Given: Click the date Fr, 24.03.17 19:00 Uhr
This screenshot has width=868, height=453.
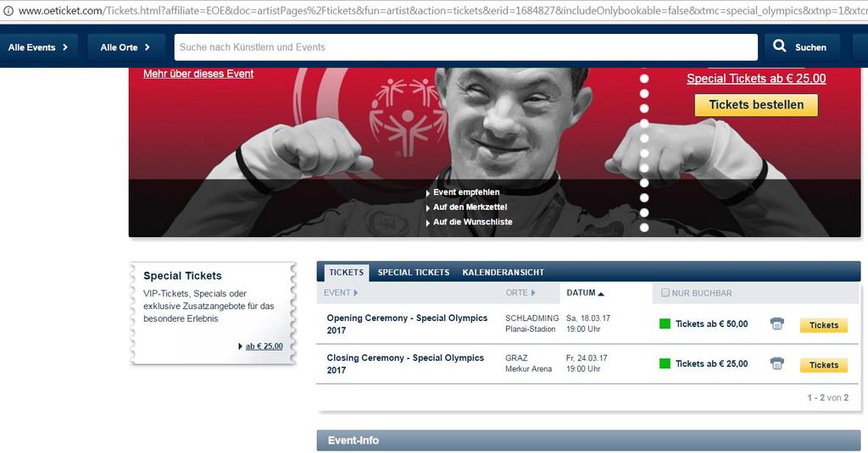Looking at the screenshot, I should (x=587, y=363).
